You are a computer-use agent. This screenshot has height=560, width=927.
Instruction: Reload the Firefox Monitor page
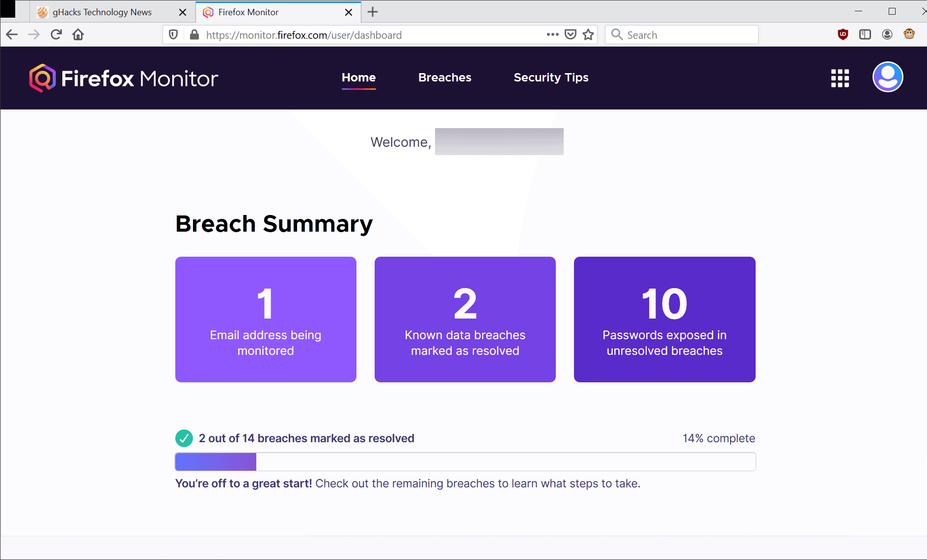[x=56, y=34]
